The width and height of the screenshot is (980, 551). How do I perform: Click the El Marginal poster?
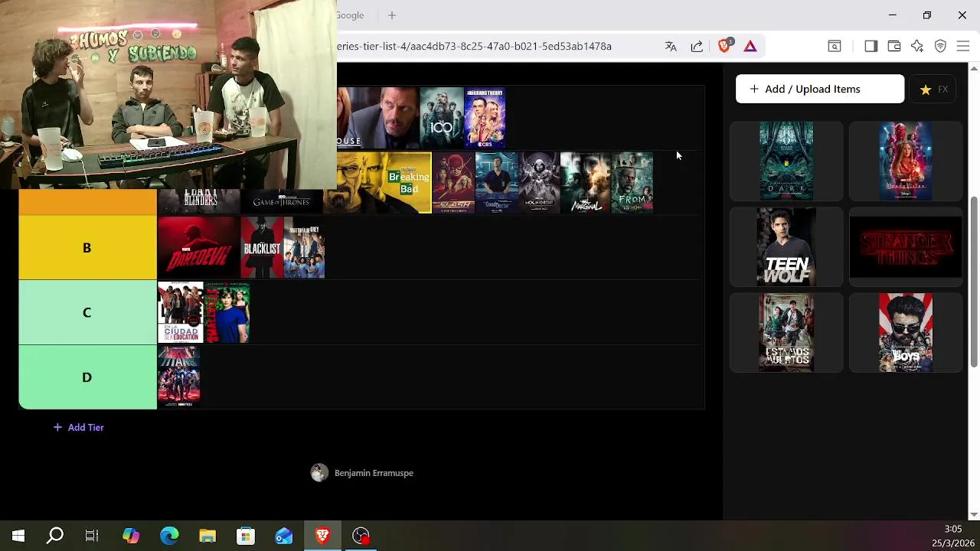tap(585, 182)
